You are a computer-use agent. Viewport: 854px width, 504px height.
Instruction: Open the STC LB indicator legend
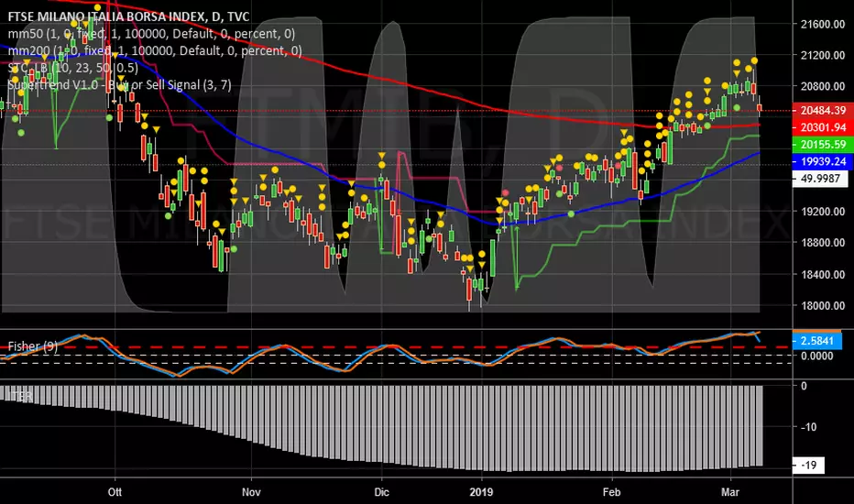tap(73, 68)
